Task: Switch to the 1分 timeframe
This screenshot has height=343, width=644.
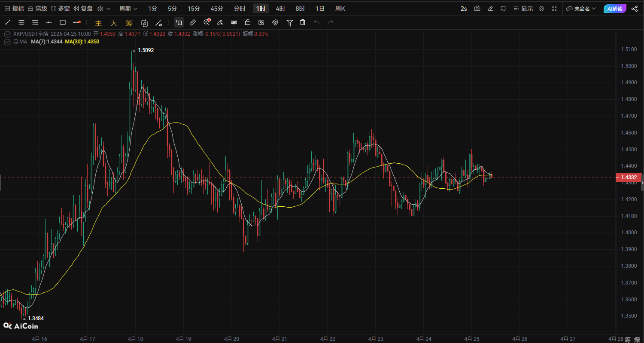Action: click(153, 9)
